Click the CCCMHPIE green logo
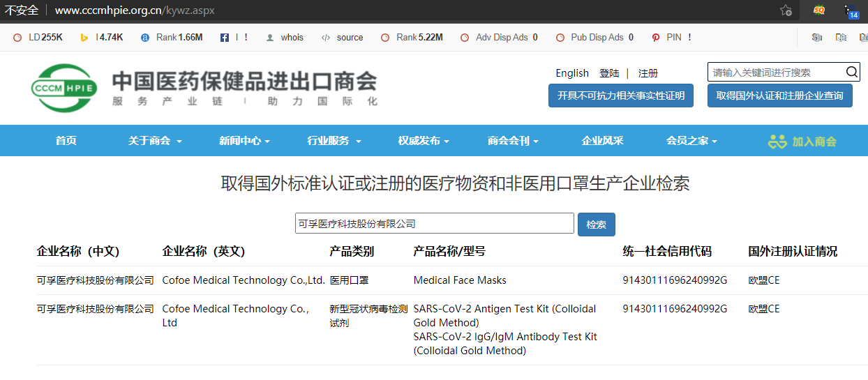Image resolution: width=868 pixels, height=380 pixels. tap(63, 89)
